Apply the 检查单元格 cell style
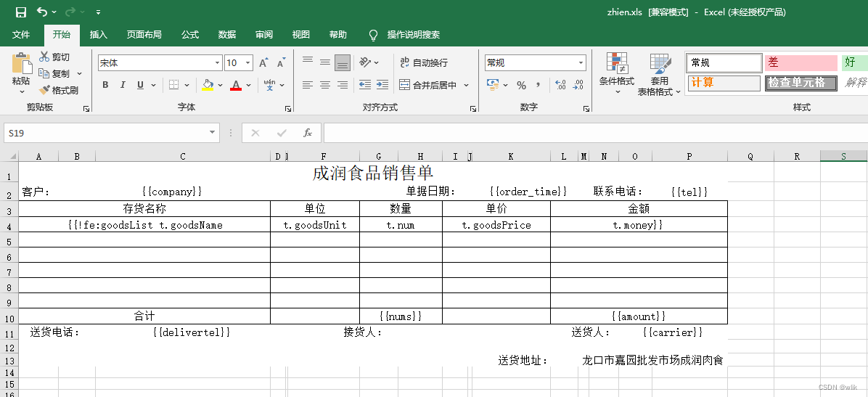The image size is (868, 397). (801, 83)
